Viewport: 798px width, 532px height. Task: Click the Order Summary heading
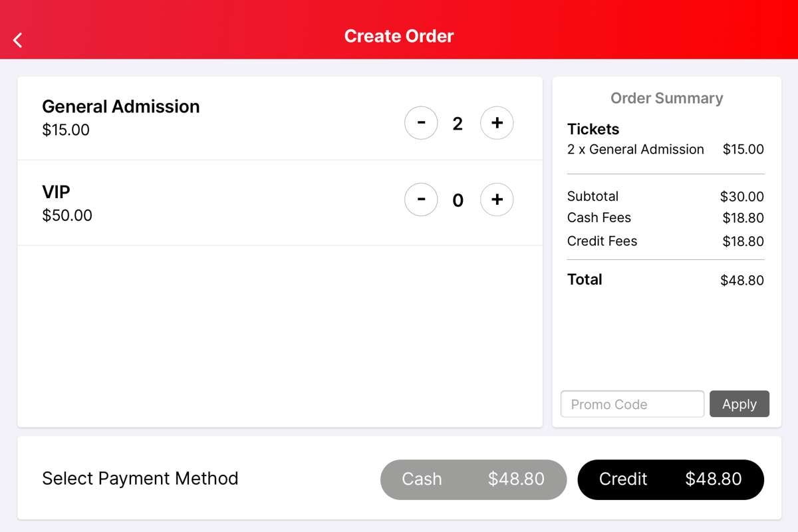click(x=666, y=98)
